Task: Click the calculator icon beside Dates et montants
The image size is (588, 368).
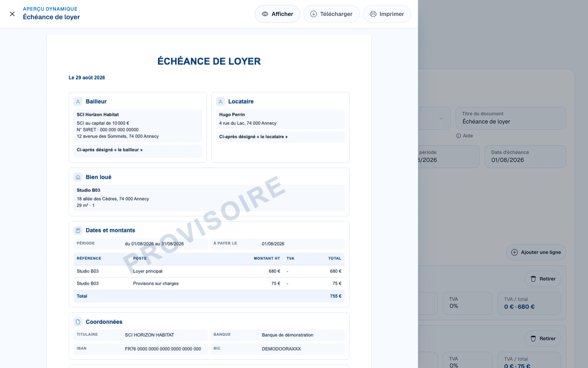Action: click(78, 230)
